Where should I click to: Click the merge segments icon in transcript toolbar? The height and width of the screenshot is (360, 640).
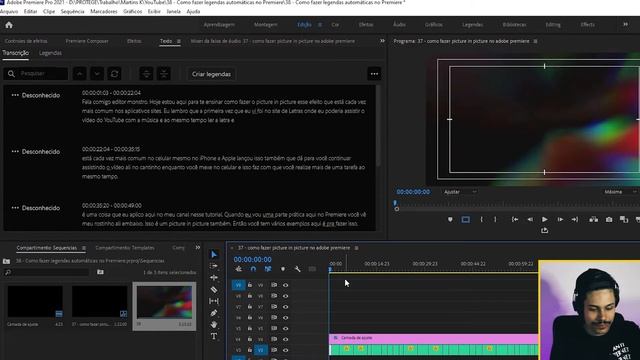point(164,74)
